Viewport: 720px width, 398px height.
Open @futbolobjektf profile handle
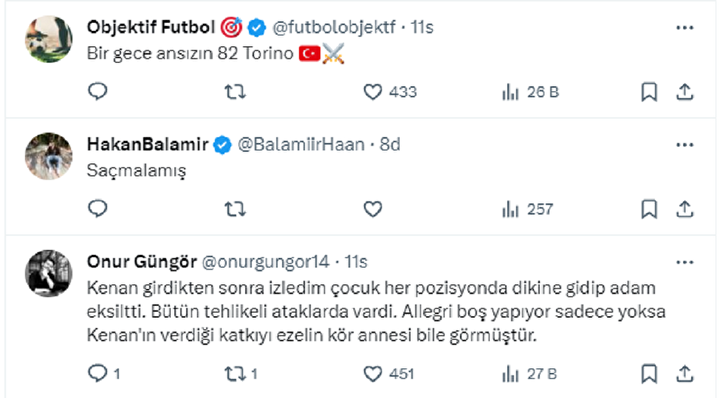coord(334,28)
